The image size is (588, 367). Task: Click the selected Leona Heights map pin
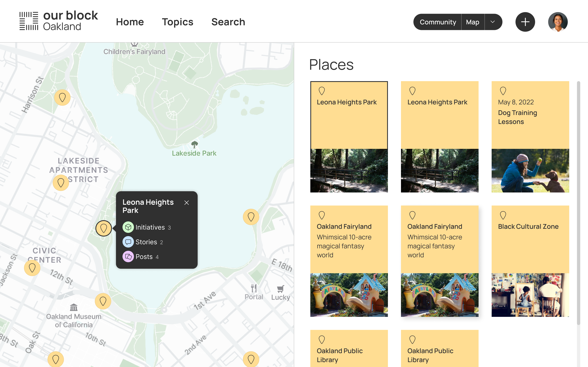104,228
